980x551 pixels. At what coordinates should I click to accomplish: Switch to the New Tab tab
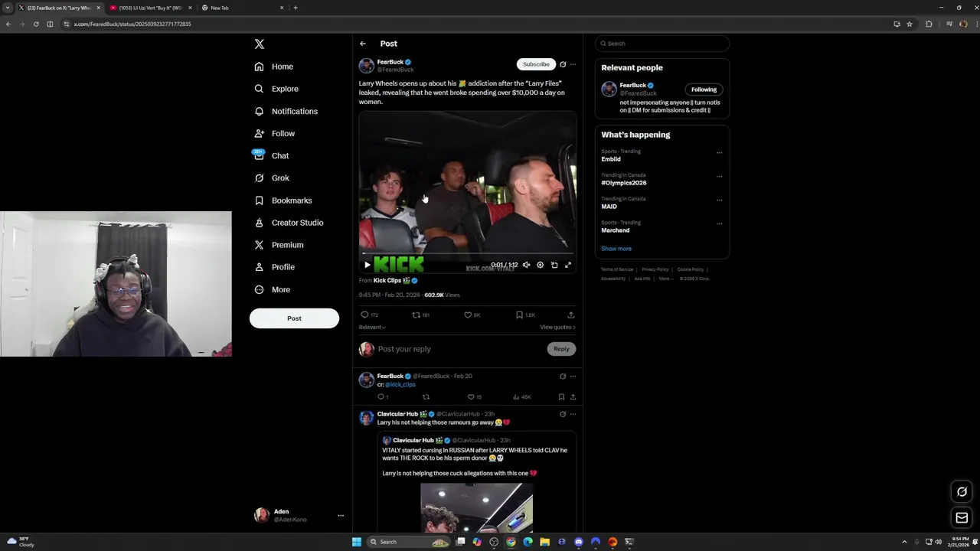[x=242, y=8]
